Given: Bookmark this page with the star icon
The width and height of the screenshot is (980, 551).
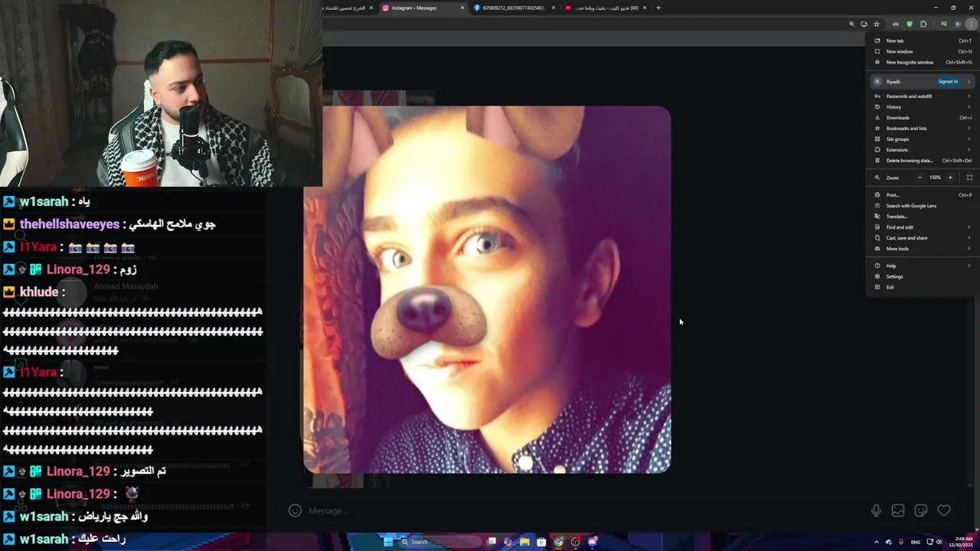Looking at the screenshot, I should pyautogui.click(x=877, y=24).
